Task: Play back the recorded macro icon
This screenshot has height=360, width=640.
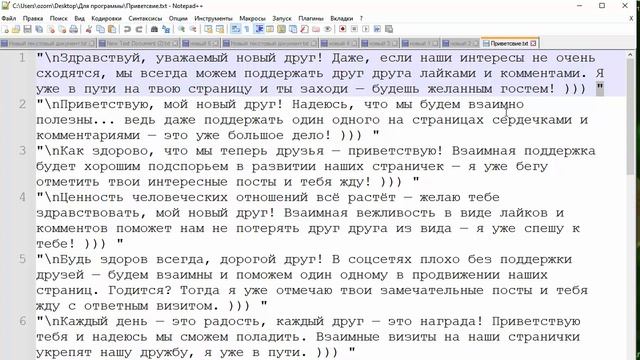Action: (365, 29)
